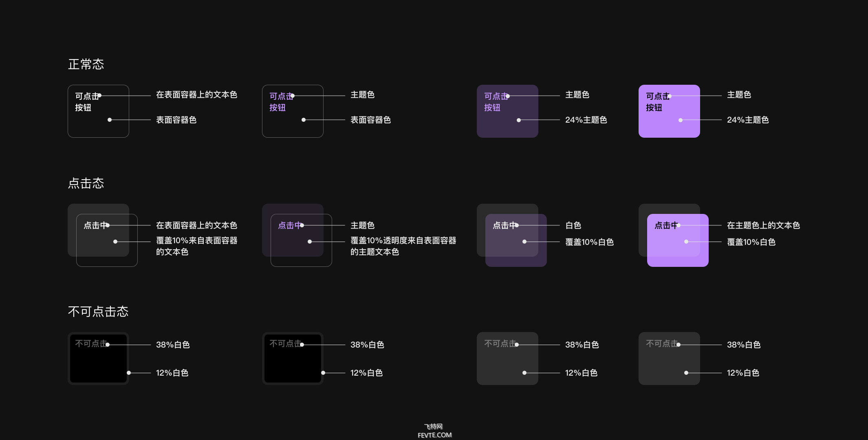Select the 点击态 section heading
The width and height of the screenshot is (868, 440).
pos(86,183)
